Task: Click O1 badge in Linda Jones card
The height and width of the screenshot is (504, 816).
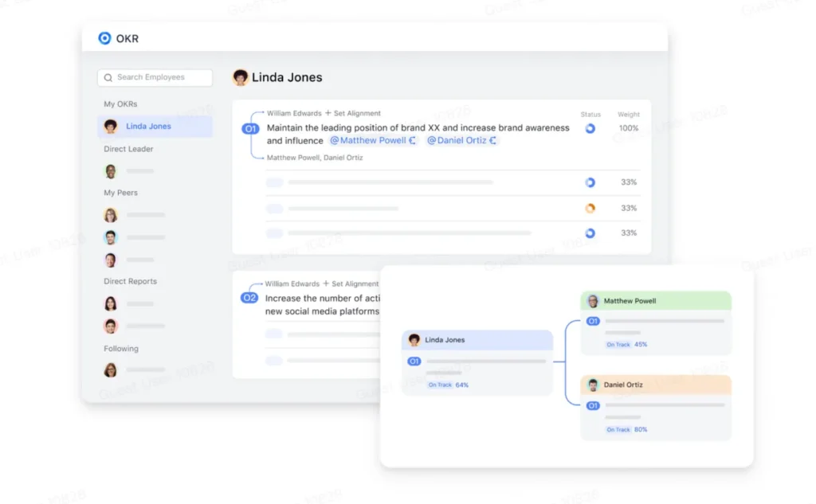Action: tap(414, 361)
